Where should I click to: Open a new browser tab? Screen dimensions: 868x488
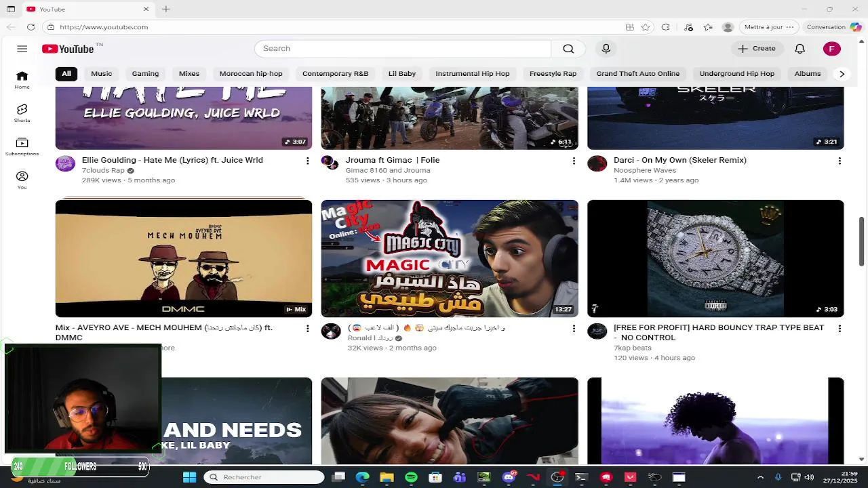point(166,9)
